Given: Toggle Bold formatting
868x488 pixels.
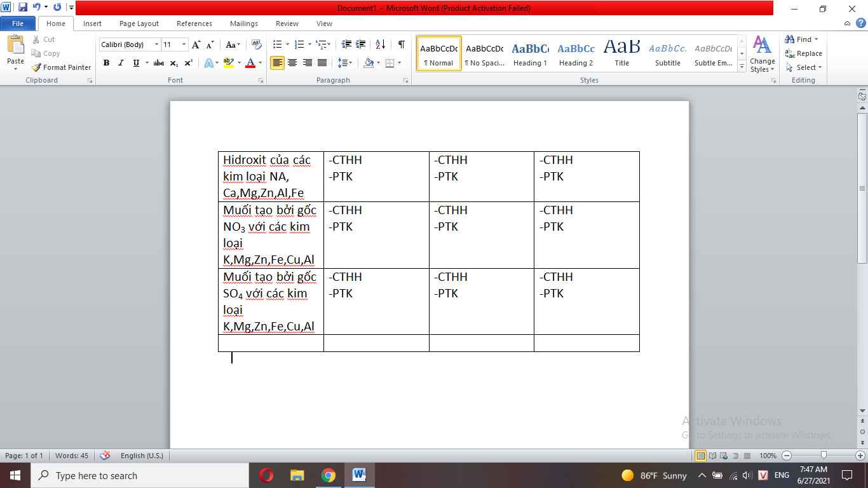Looking at the screenshot, I should coord(106,63).
